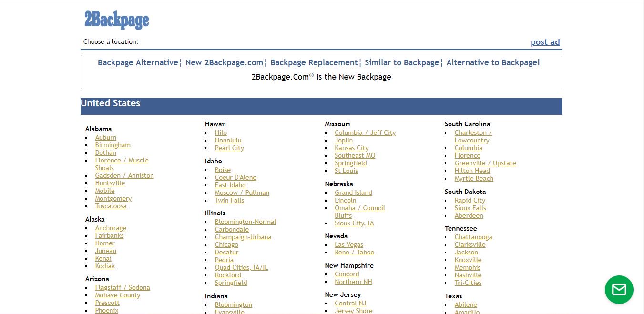Select Myrtle Beach link

point(474,178)
